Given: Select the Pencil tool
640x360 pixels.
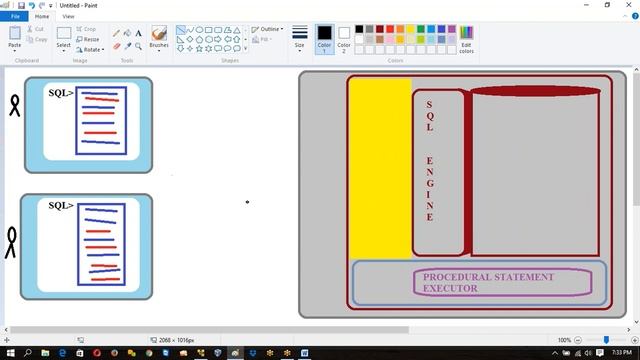Looking at the screenshot, I should [x=116, y=33].
